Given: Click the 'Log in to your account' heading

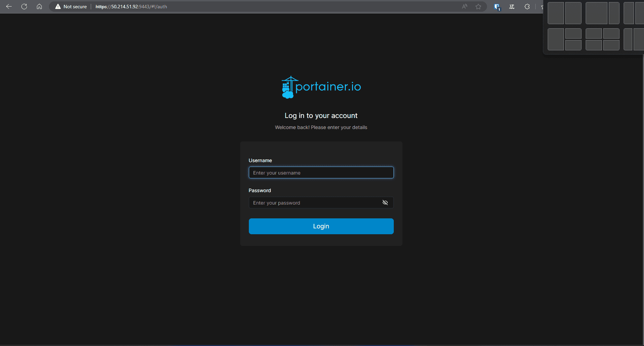Looking at the screenshot, I should 321,116.
